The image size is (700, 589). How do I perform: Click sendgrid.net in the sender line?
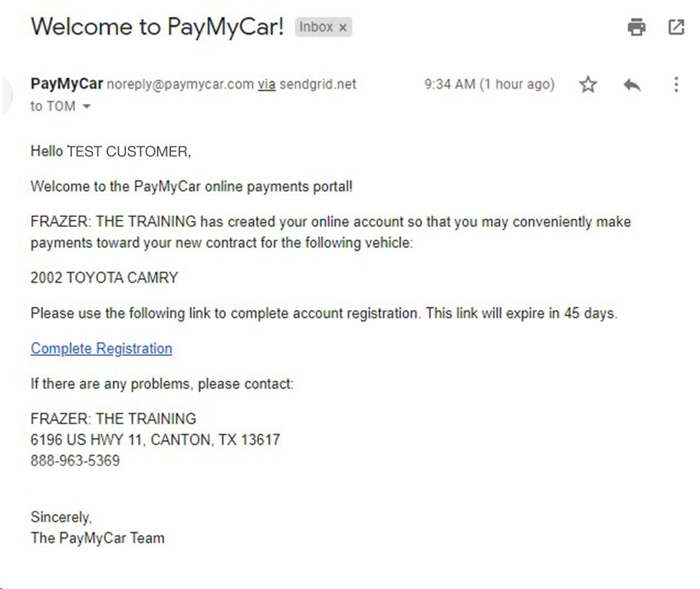coord(318,84)
